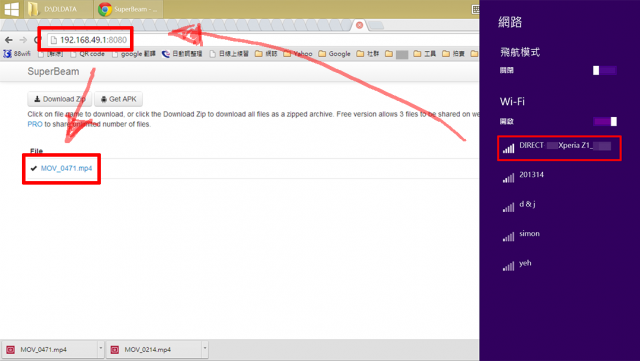Click the checkmark icon beside MOV_0471.mp4
640x361 pixels.
pos(33,168)
